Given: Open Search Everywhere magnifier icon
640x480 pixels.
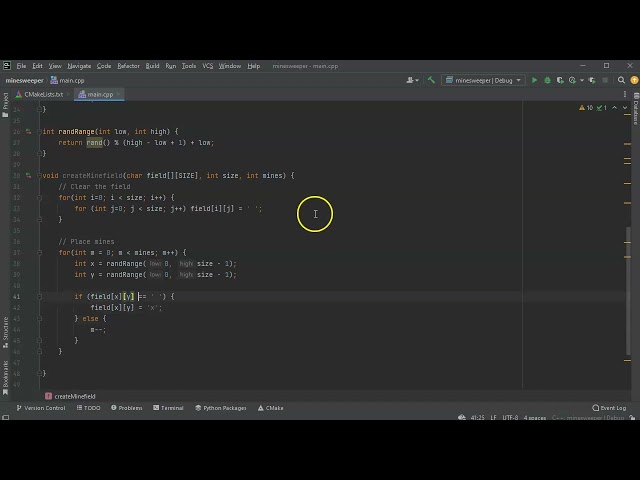Looking at the screenshot, I should (621, 80).
